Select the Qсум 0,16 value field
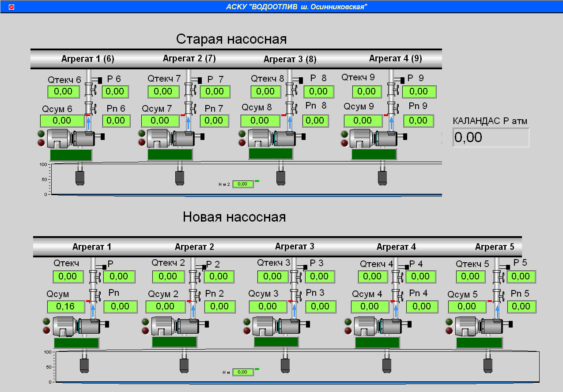 (66, 306)
